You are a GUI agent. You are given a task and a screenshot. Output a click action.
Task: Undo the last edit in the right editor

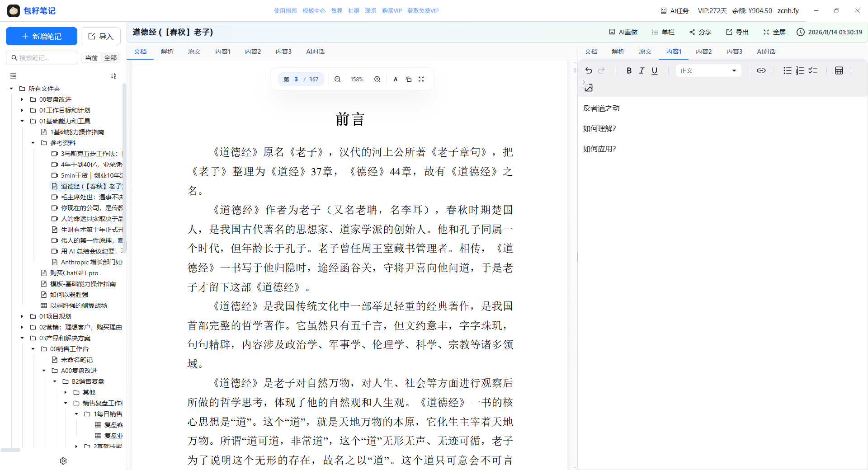point(589,70)
